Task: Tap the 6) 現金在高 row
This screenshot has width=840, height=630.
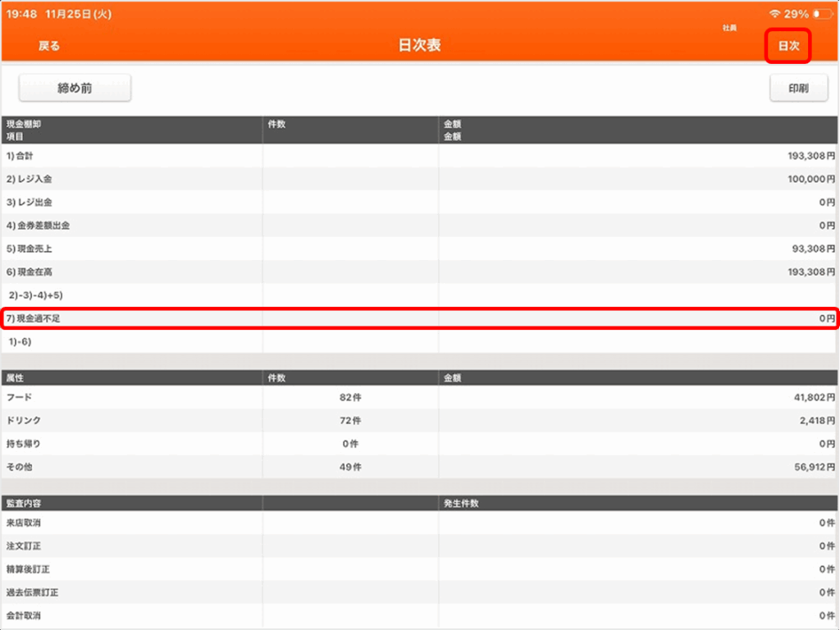Action: coord(419,272)
